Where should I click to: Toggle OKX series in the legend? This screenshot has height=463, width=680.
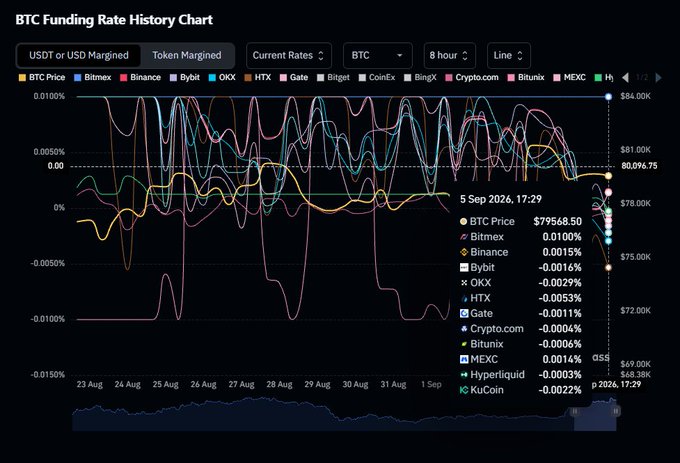tap(222, 78)
